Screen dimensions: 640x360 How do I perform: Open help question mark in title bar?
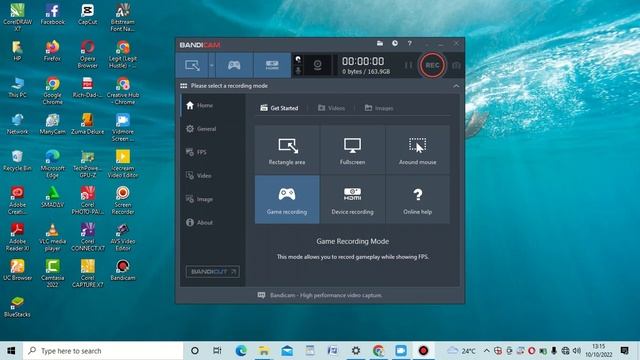(409, 43)
